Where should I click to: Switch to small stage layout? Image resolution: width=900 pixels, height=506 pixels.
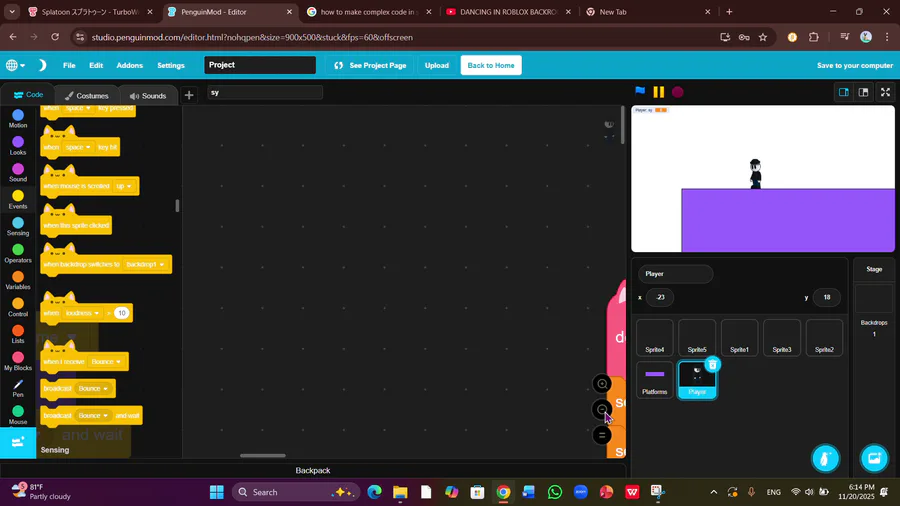click(x=844, y=92)
